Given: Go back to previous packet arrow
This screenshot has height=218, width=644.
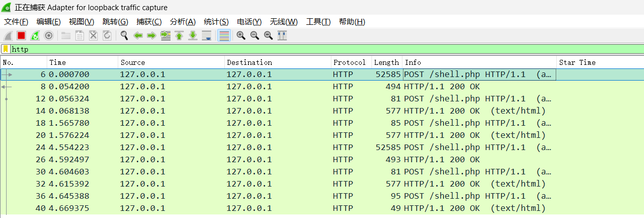Looking at the screenshot, I should (138, 35).
